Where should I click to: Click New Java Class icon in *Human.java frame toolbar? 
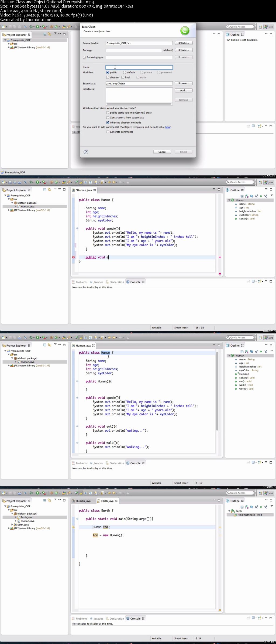pos(56,182)
